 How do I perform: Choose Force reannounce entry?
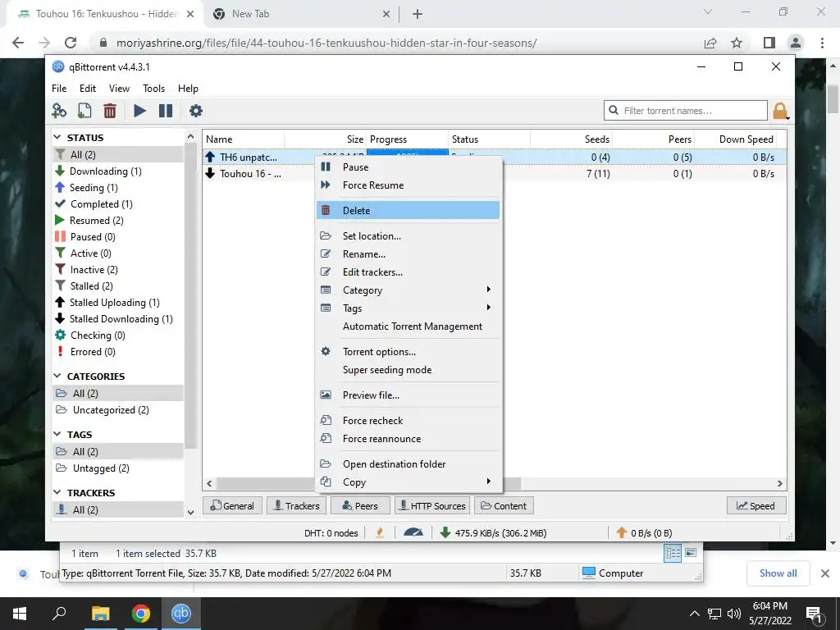(x=408, y=439)
